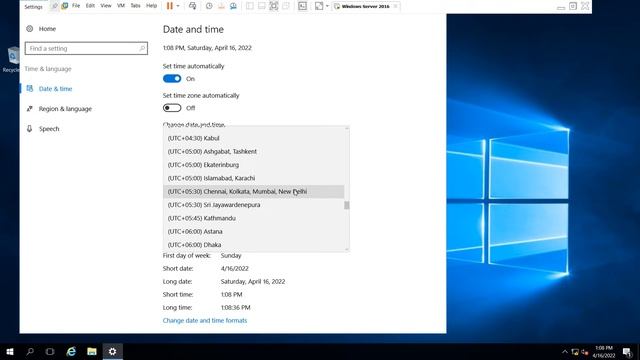640x360 pixels.
Task: Turn off Set time automatically toggle
Action: coord(172,79)
